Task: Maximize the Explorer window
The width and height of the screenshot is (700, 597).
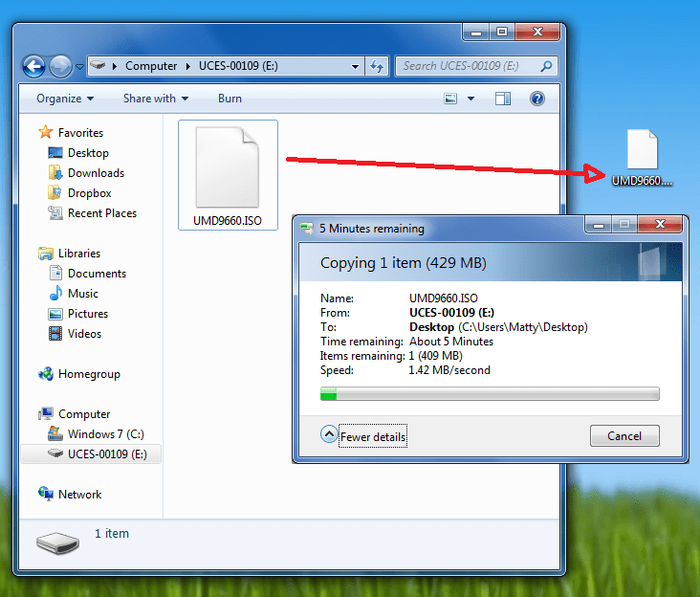Action: (502, 33)
